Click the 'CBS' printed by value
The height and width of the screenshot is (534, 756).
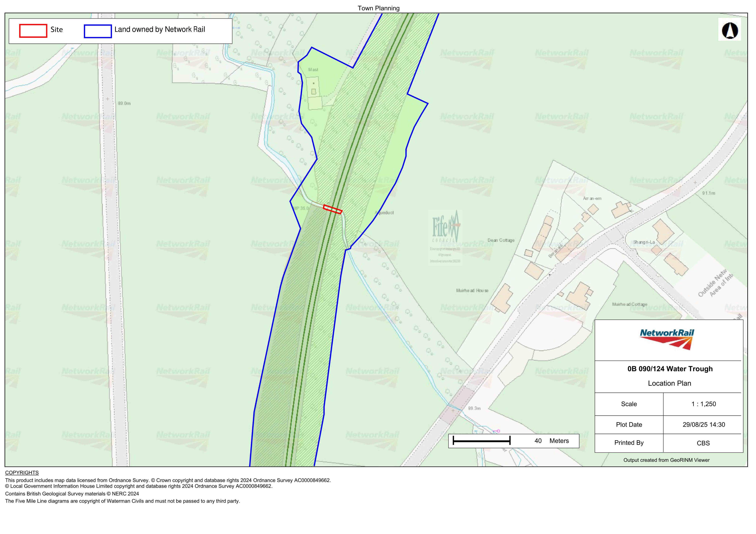[703, 443]
